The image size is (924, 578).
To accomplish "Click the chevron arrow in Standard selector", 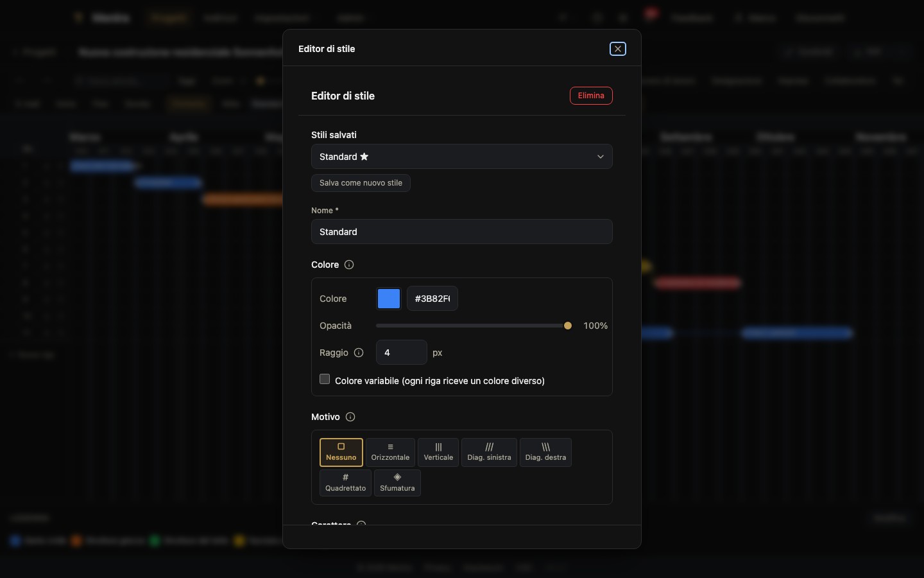I will click(x=601, y=157).
